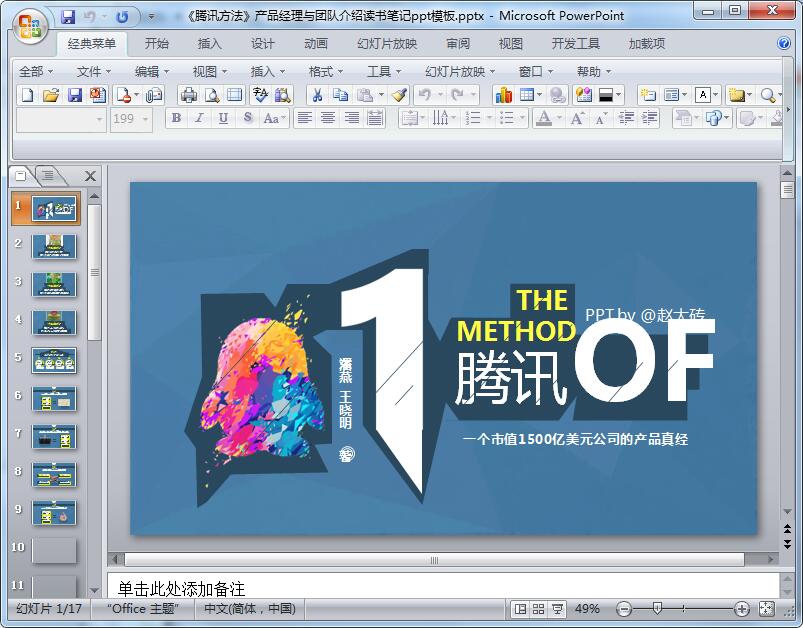Toggle Underline formatting
This screenshot has width=803, height=628.
tap(223, 119)
